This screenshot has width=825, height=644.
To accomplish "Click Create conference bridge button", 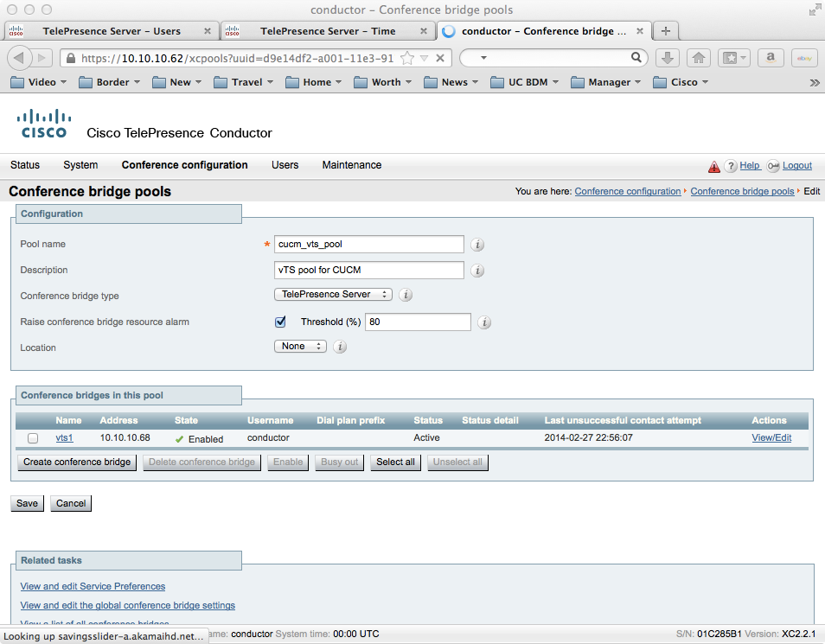I will pyautogui.click(x=77, y=462).
